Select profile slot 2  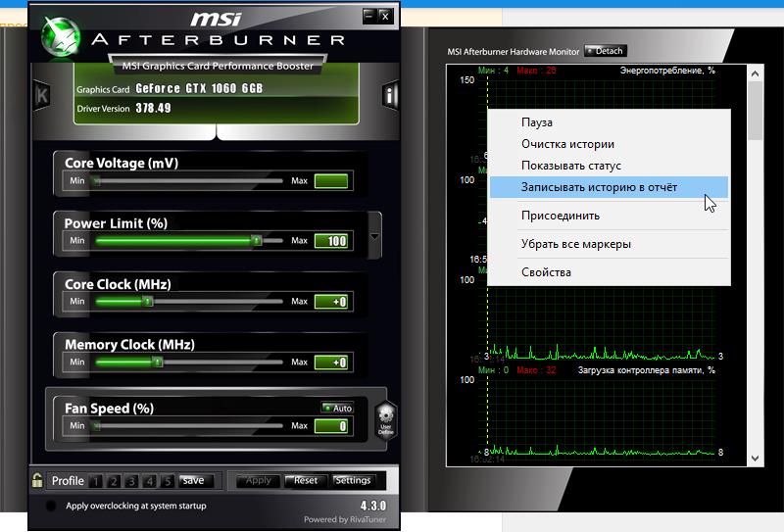click(114, 481)
